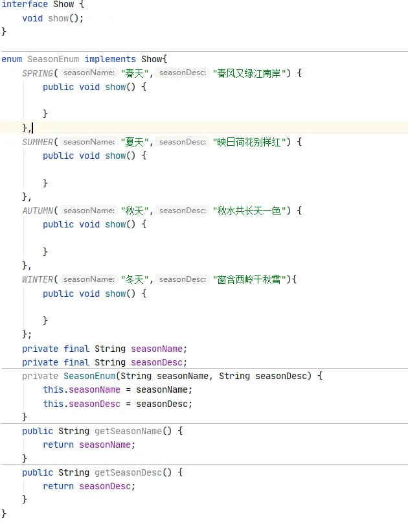Click the WINTER enum constant
Image resolution: width=408 pixels, height=532 pixels.
coord(38,279)
